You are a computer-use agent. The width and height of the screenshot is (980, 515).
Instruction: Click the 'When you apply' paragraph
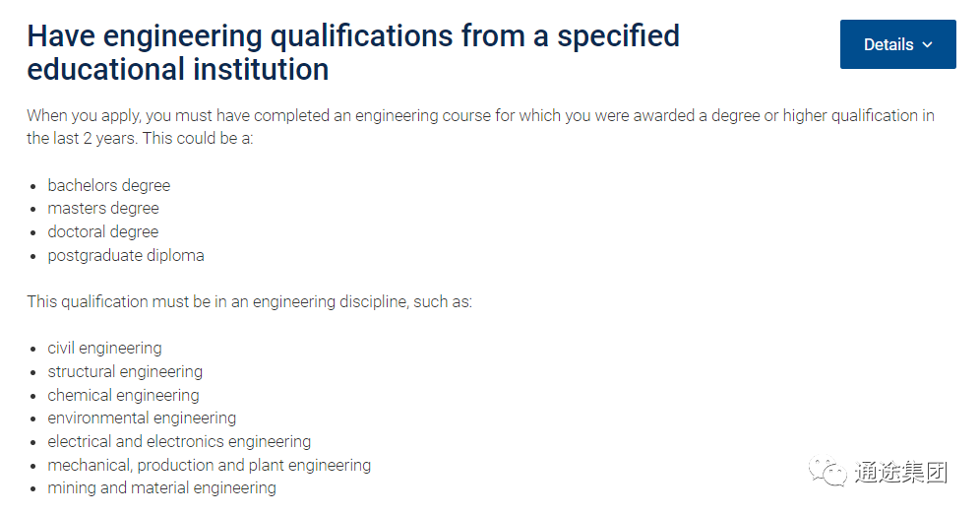480,127
